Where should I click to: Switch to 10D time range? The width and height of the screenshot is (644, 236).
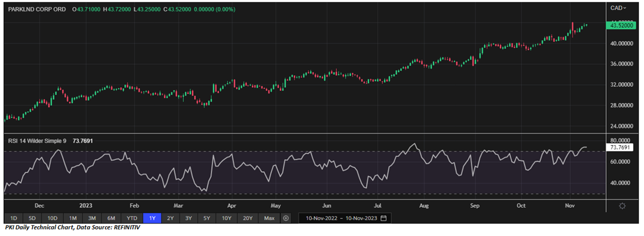point(52,218)
